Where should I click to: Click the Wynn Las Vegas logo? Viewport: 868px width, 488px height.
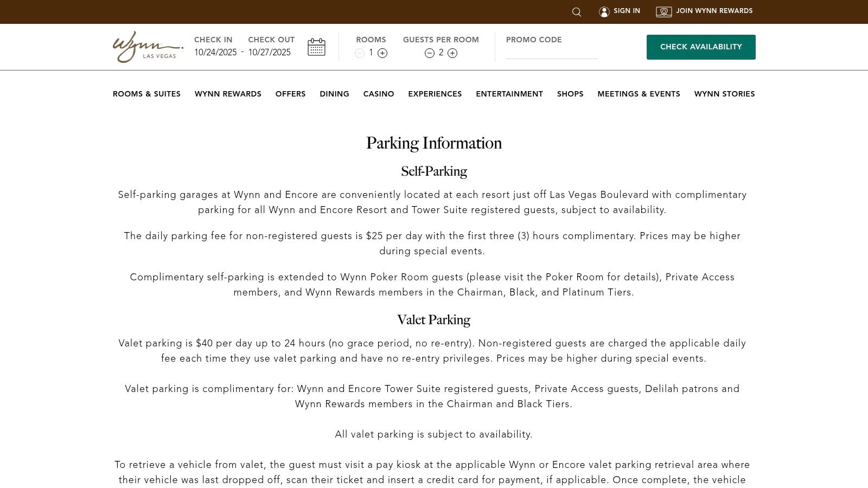148,47
